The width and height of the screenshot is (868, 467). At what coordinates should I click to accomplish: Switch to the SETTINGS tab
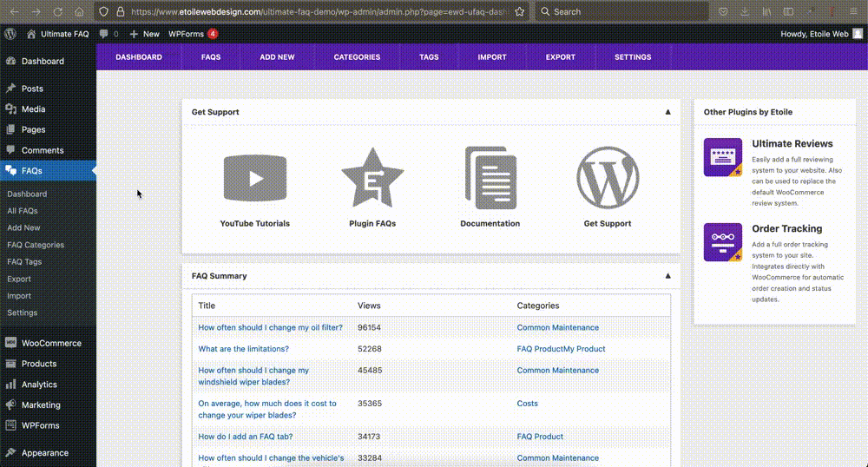click(x=633, y=57)
